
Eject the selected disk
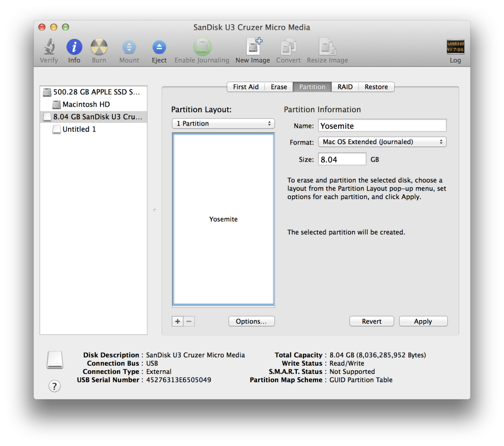tap(159, 47)
